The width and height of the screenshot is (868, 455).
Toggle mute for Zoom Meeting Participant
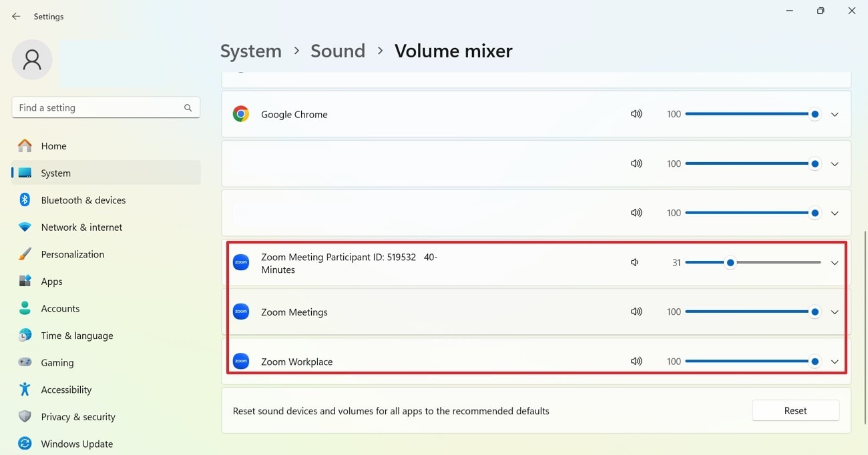point(635,263)
